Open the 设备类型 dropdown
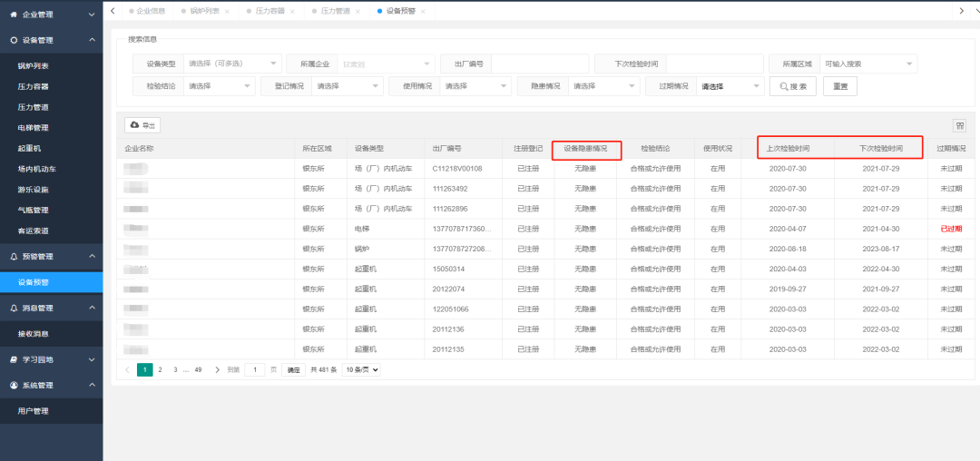This screenshot has width=980, height=461. pos(232,64)
